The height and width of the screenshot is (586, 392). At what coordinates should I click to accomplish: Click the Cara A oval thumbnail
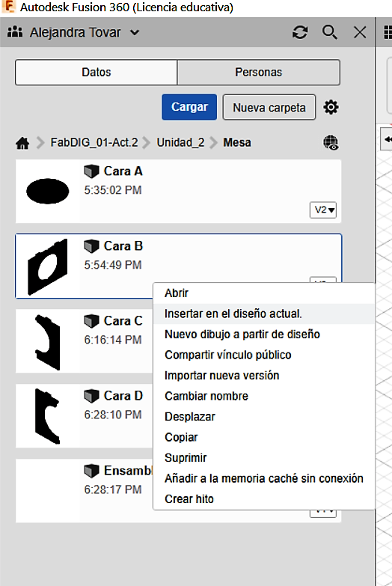click(x=47, y=191)
